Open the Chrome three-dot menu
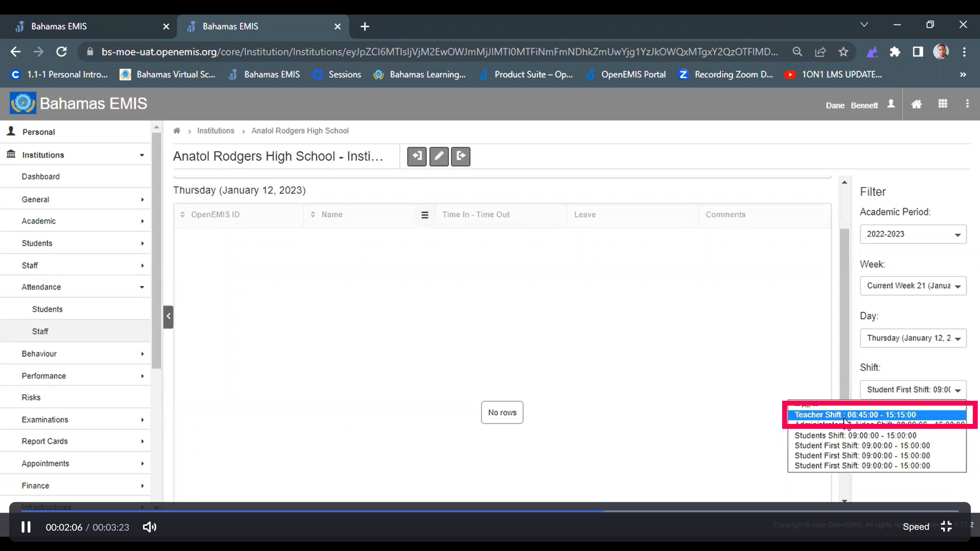The height and width of the screenshot is (551, 980). pos(964,52)
